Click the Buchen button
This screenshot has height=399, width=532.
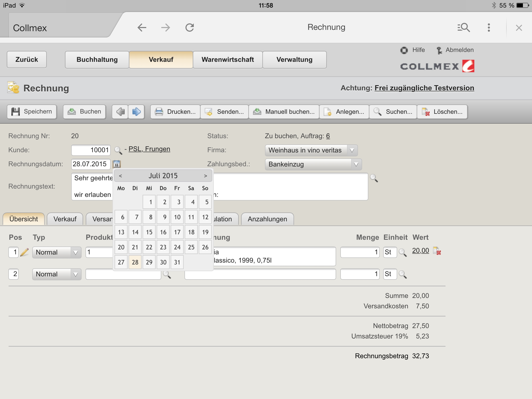tap(84, 112)
